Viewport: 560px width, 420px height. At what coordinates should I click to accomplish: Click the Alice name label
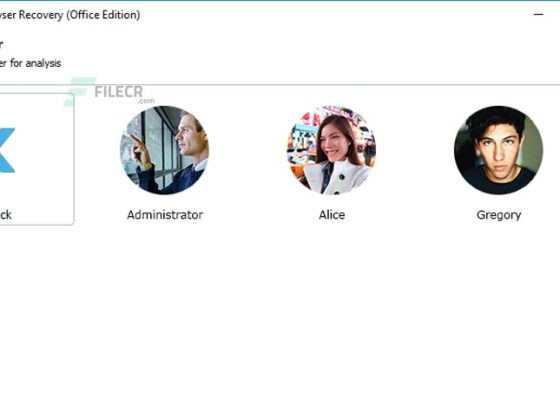(x=332, y=215)
